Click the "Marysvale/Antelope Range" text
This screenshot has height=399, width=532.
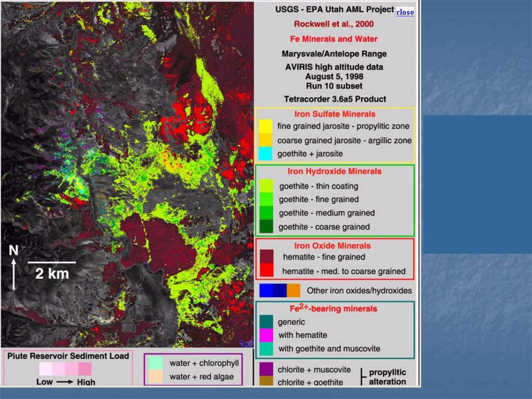pos(334,54)
